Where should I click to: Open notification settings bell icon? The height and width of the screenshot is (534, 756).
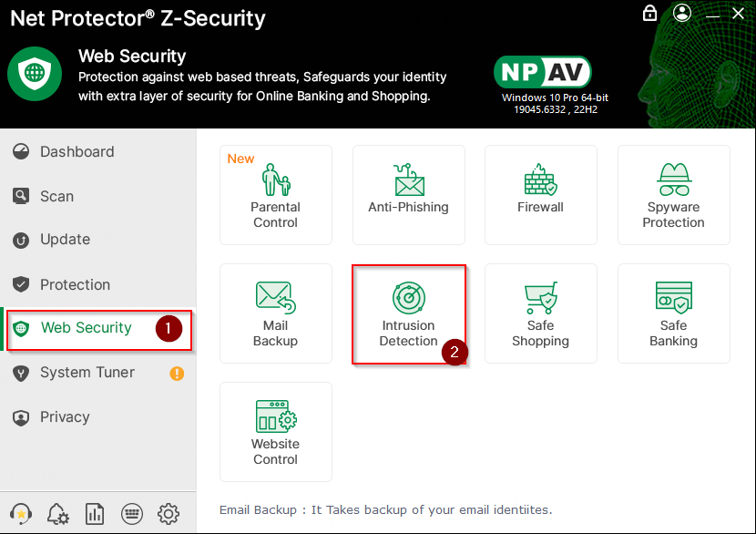point(57,514)
